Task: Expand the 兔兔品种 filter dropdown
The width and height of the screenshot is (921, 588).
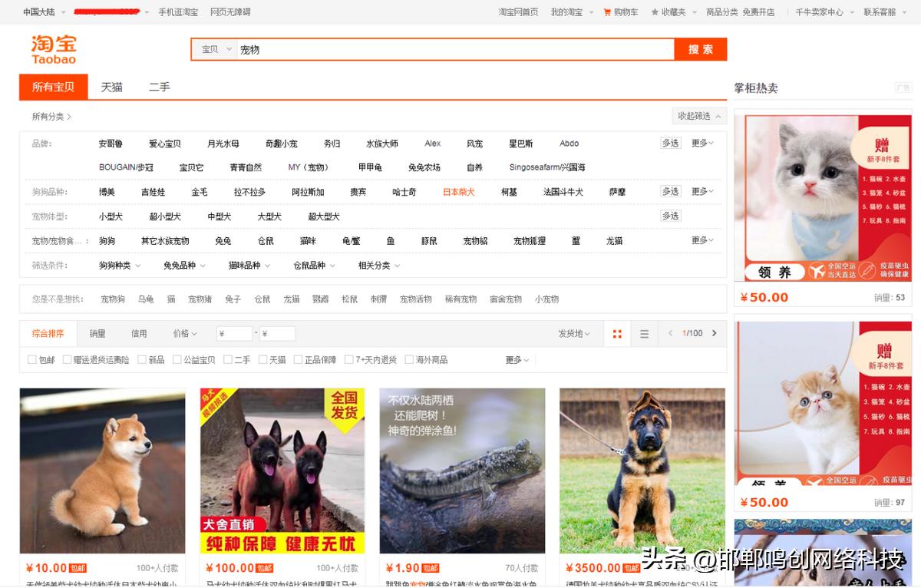Action: 184,265
